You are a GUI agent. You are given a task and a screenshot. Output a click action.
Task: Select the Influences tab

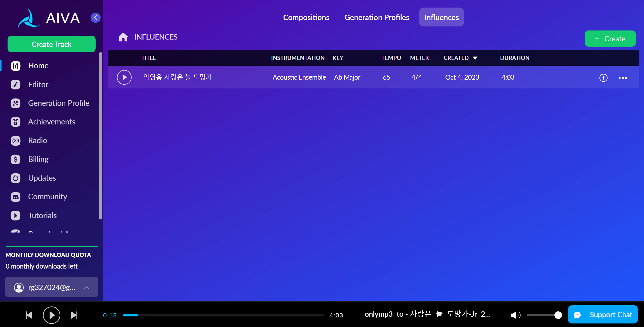click(x=441, y=17)
